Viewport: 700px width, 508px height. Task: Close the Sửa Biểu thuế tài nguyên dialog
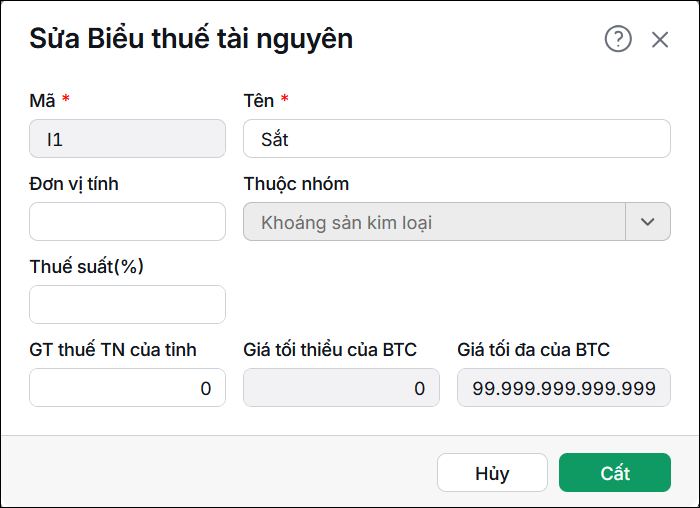point(659,40)
